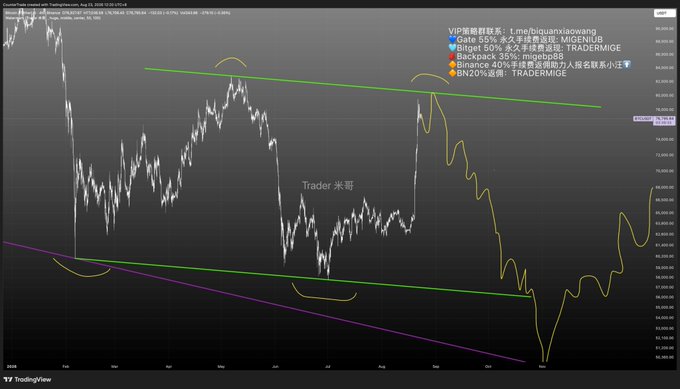Click the 72,000.00 price axis label
The height and width of the screenshot is (389, 680).
tap(665, 155)
